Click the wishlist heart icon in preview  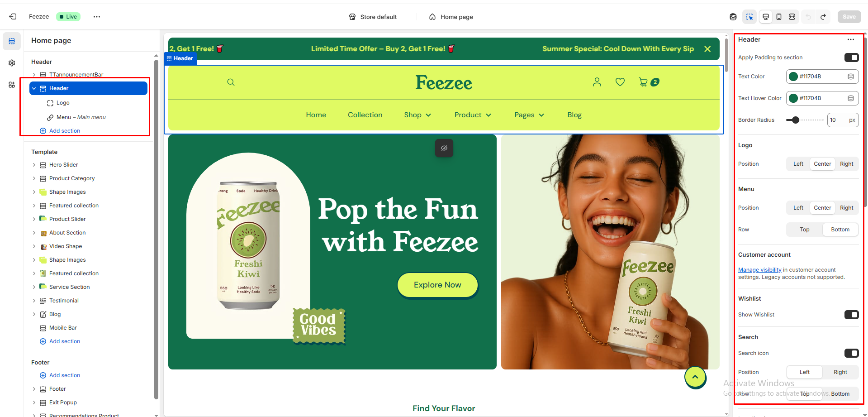click(620, 82)
